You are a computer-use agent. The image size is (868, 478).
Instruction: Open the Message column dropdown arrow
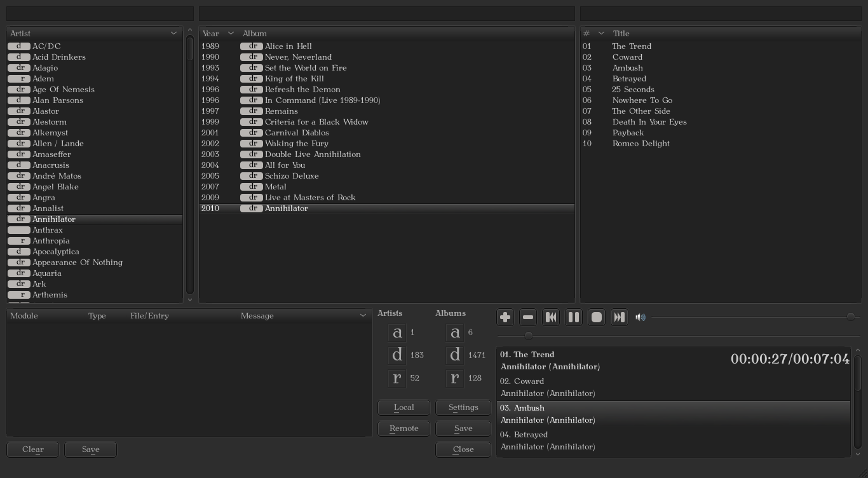point(363,315)
